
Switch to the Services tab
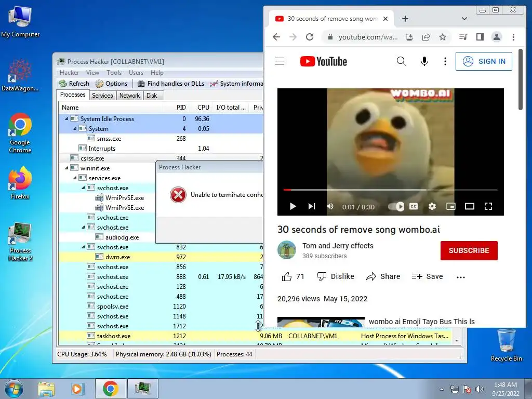[102, 96]
